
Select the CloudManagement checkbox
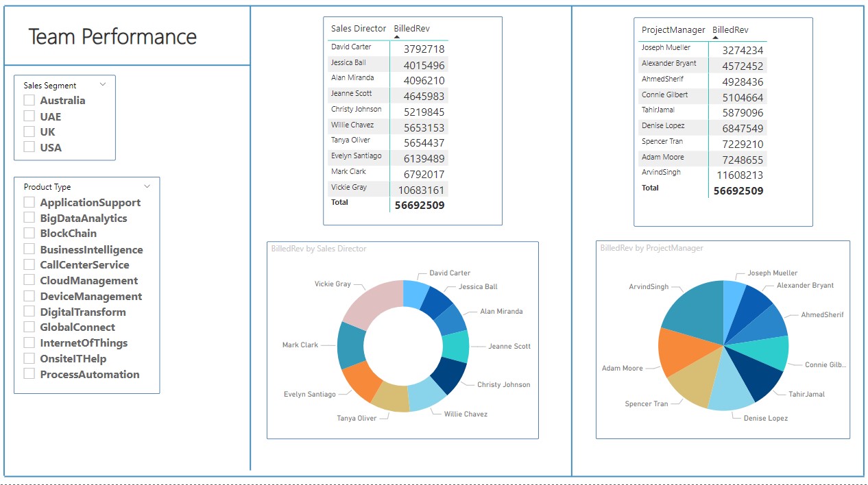click(29, 280)
